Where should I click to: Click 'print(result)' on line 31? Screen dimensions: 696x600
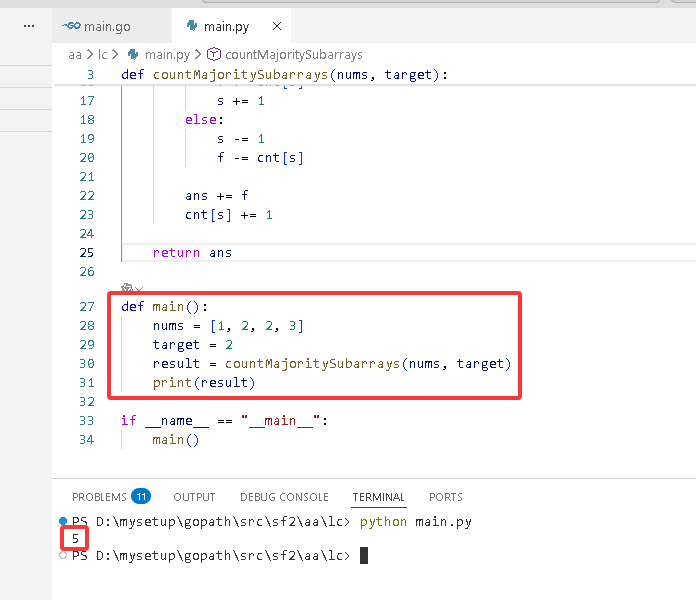coord(204,383)
